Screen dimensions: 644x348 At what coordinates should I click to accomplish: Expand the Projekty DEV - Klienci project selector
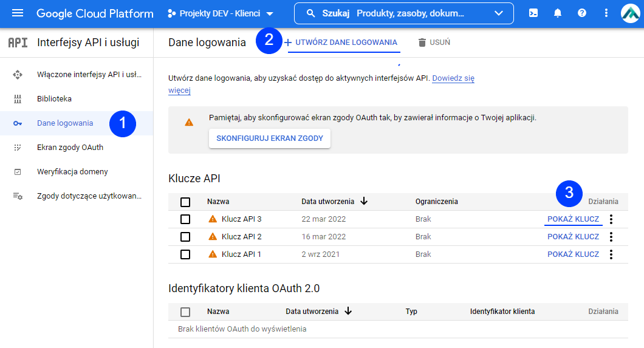[x=220, y=13]
